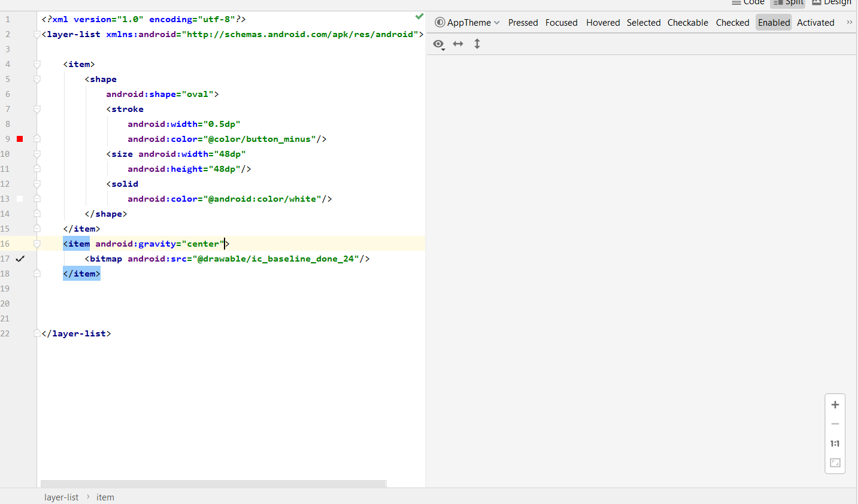Click the xml version declaration line
Screen dimensions: 858x504
[x=144, y=19]
